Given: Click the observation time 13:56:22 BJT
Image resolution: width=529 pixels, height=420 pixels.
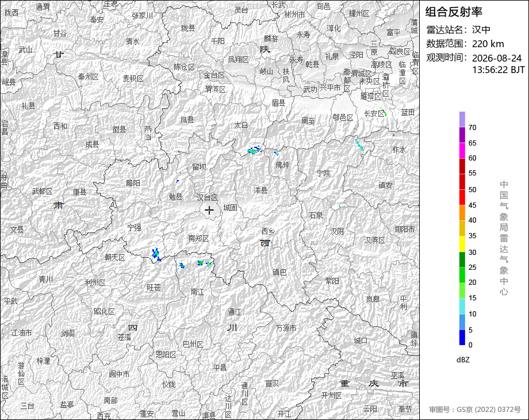Looking at the screenshot, I should coord(499,70).
